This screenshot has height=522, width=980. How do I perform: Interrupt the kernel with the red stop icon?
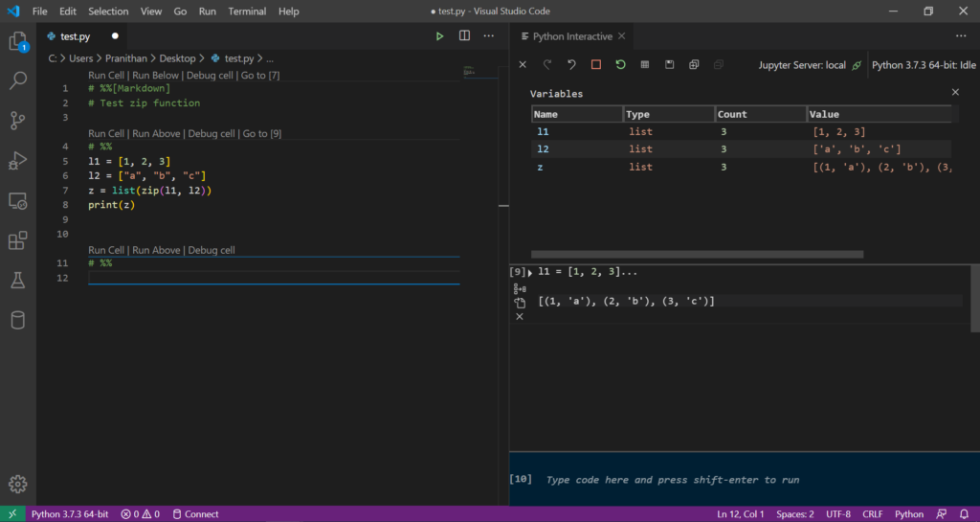coord(595,65)
